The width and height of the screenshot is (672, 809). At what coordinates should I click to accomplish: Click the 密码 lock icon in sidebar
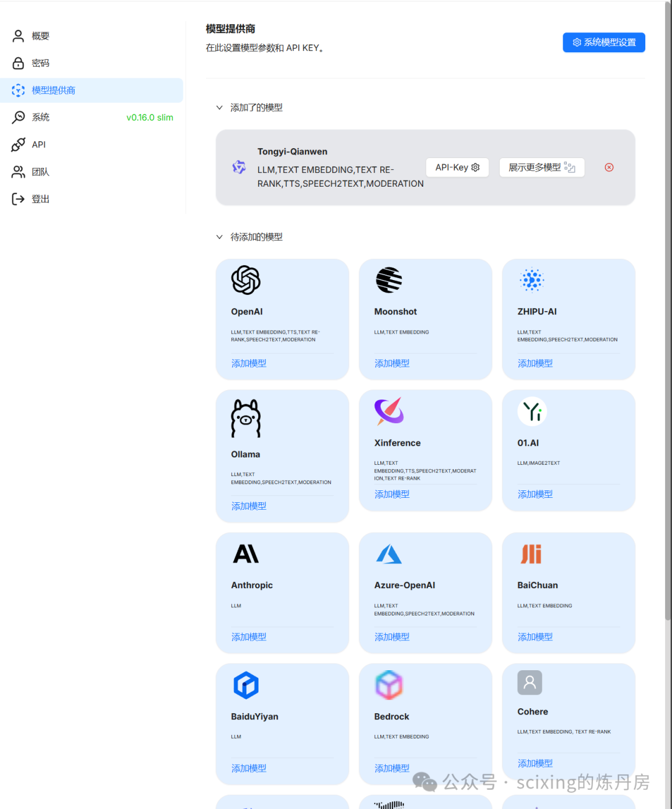click(x=19, y=63)
